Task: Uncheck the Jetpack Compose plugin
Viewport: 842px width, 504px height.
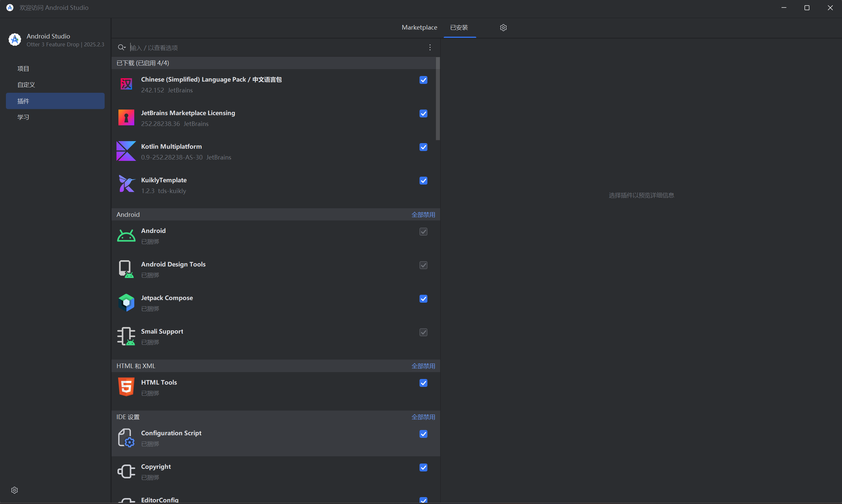Action: point(423,299)
